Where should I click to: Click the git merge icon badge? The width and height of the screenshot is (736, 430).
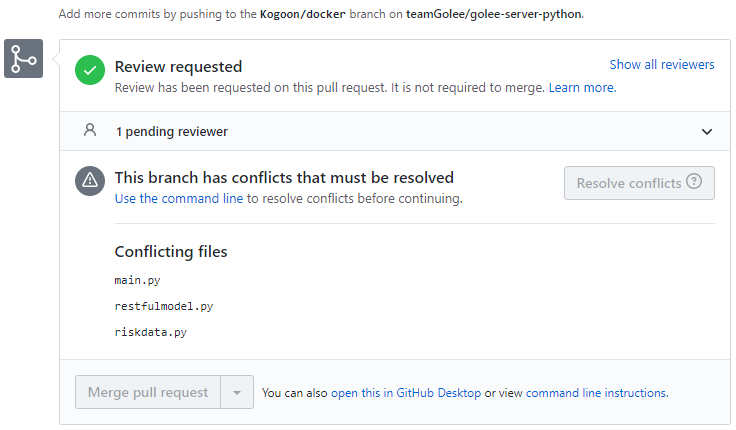click(x=24, y=59)
